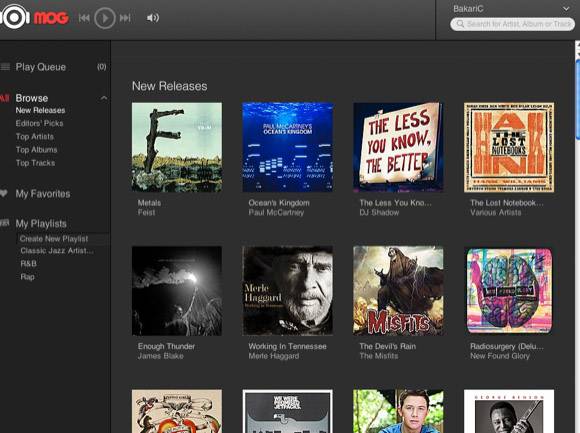Open Play Queue in the sidebar

coord(41,67)
